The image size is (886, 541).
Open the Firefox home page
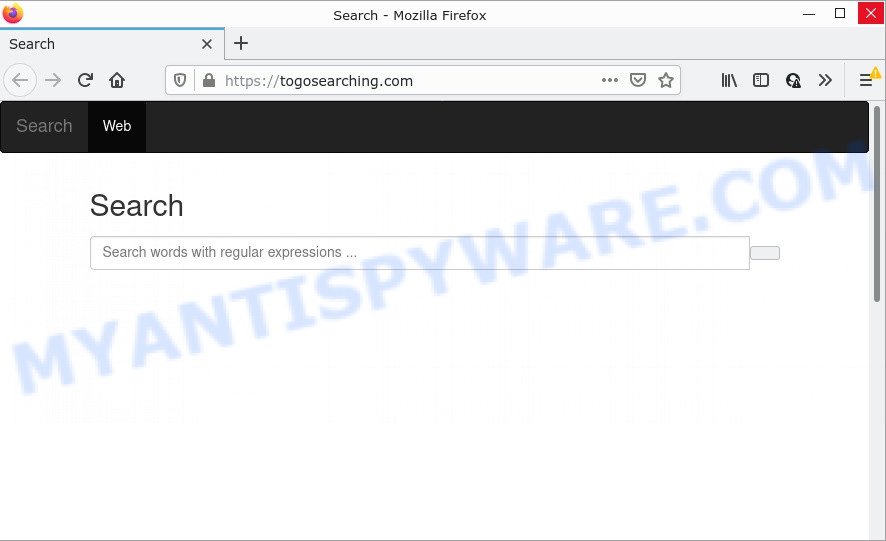coord(117,80)
